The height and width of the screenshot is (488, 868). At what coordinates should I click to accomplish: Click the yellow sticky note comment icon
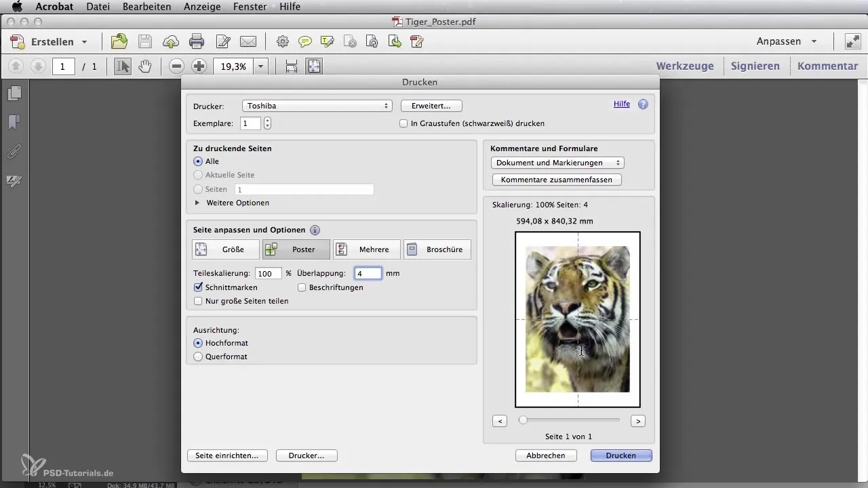305,42
